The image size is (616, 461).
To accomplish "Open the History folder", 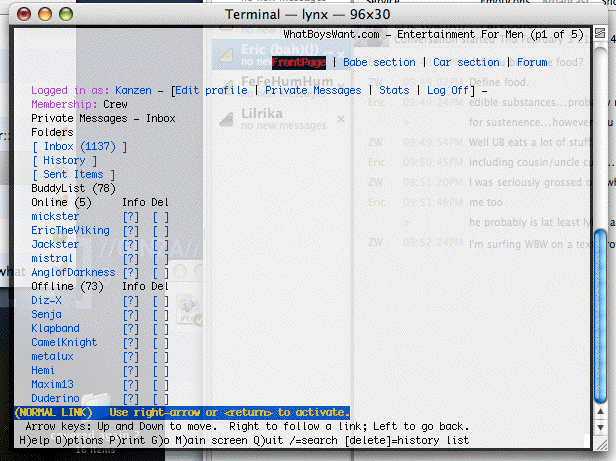I will tap(65, 160).
